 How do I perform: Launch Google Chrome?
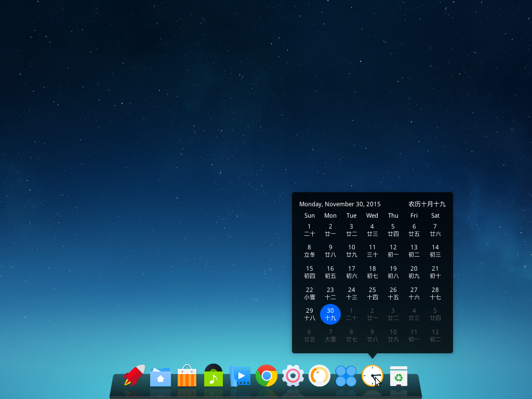pos(267,375)
